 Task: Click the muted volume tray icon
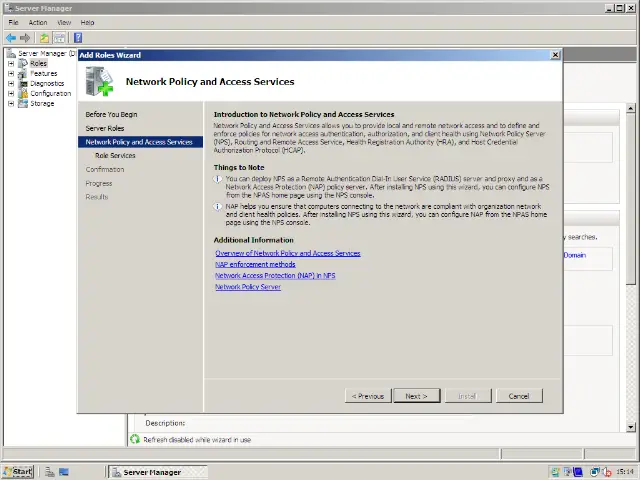tap(607, 472)
